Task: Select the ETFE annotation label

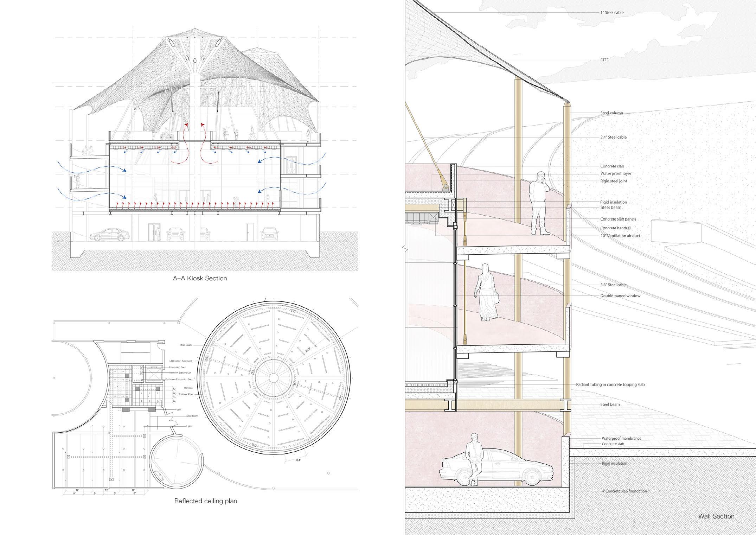Action: (x=604, y=60)
